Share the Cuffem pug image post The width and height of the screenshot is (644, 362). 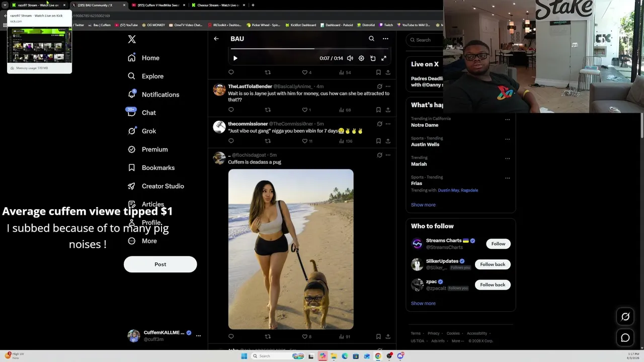388,336
